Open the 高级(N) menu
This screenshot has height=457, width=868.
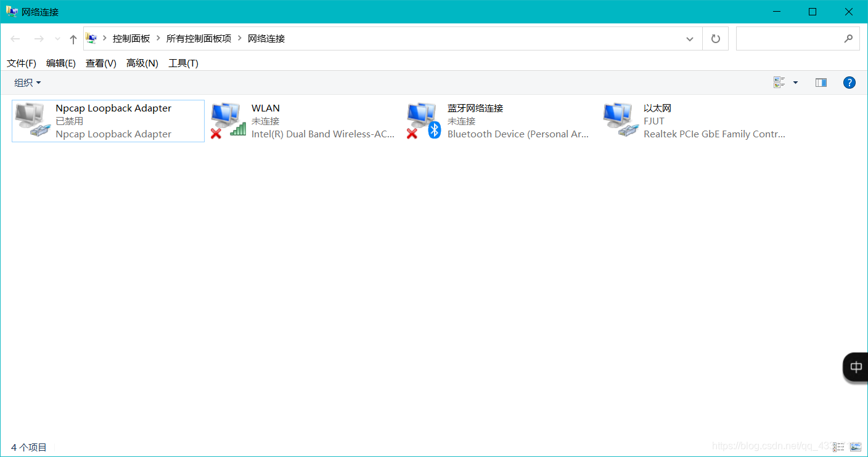tap(142, 63)
